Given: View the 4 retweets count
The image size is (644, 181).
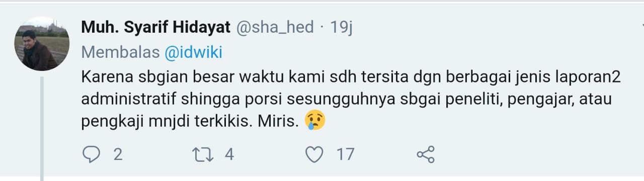Looking at the screenshot, I should (x=229, y=154).
